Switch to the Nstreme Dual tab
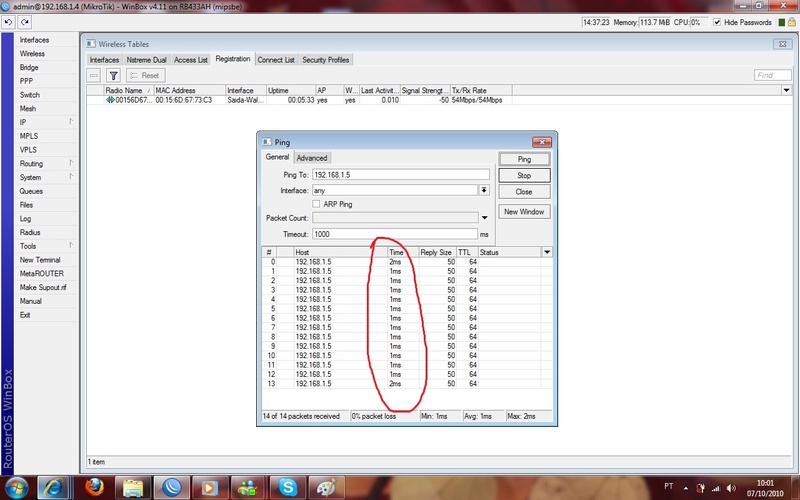This screenshot has height=500, width=800. (x=146, y=60)
